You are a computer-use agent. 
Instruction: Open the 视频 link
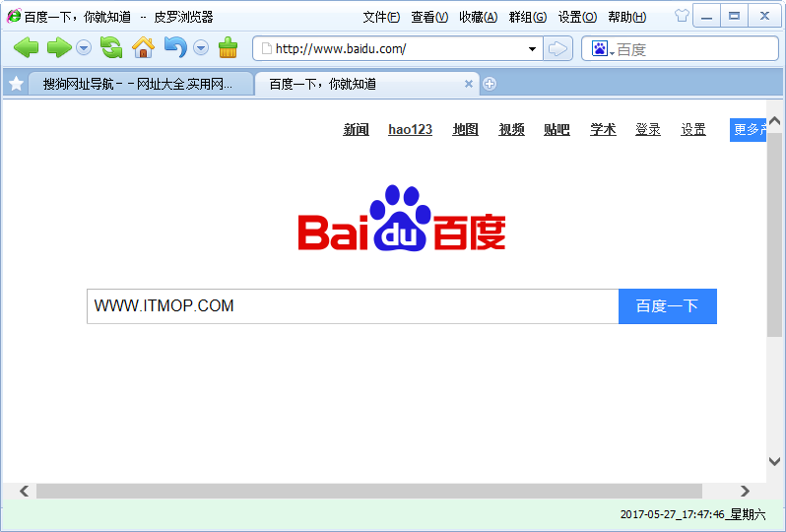tap(511, 129)
